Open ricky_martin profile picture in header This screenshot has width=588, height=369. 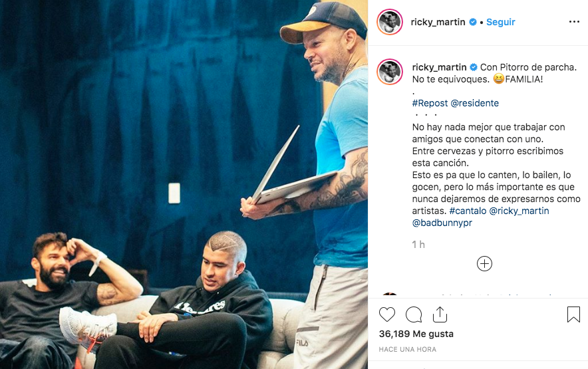pyautogui.click(x=390, y=22)
